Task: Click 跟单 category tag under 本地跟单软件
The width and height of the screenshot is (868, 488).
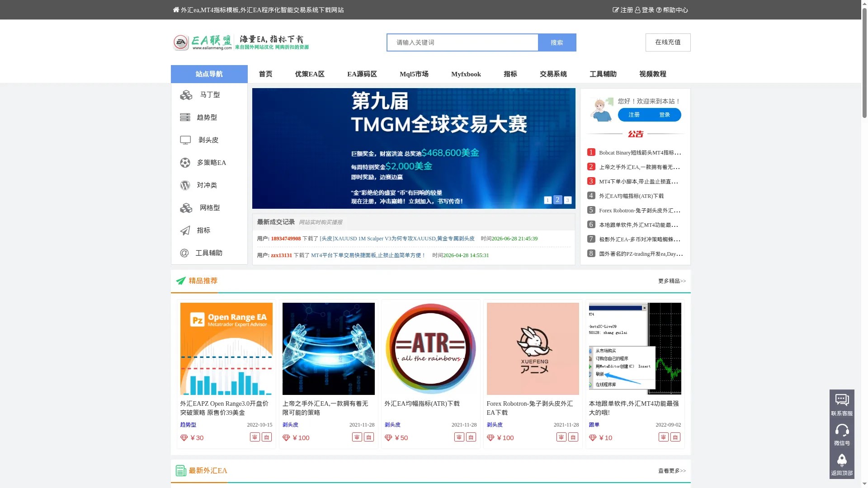Action: tap(594, 425)
